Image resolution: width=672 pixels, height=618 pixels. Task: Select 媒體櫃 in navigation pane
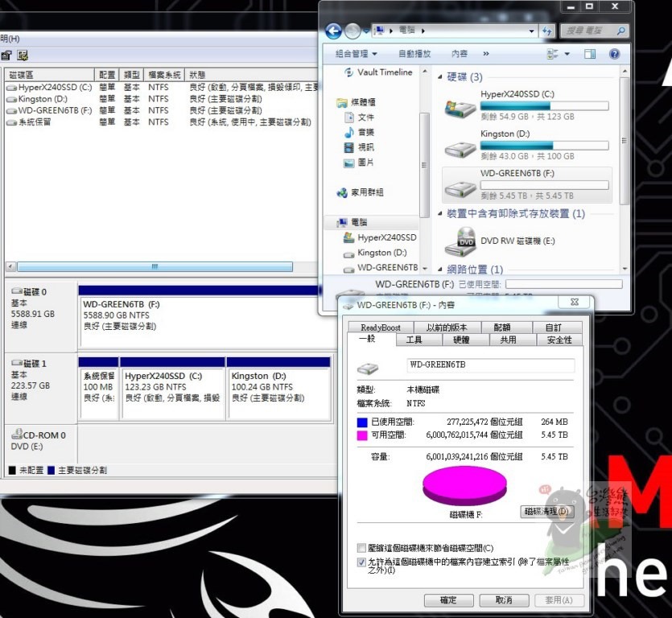357,102
